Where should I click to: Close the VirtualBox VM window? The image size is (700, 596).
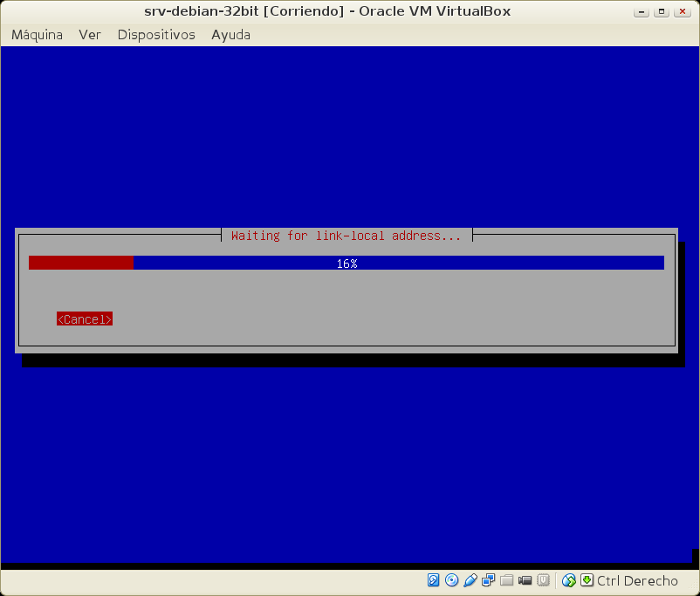click(x=682, y=11)
